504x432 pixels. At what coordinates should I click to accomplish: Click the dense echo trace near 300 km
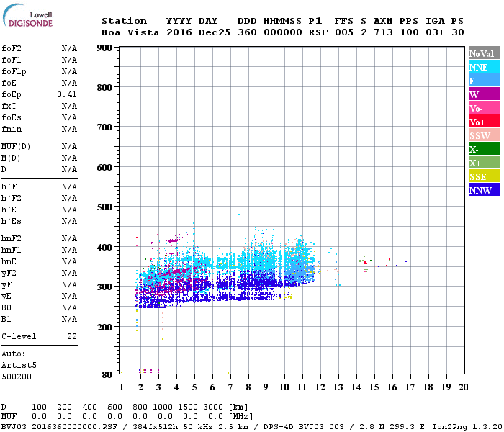[x=244, y=284]
